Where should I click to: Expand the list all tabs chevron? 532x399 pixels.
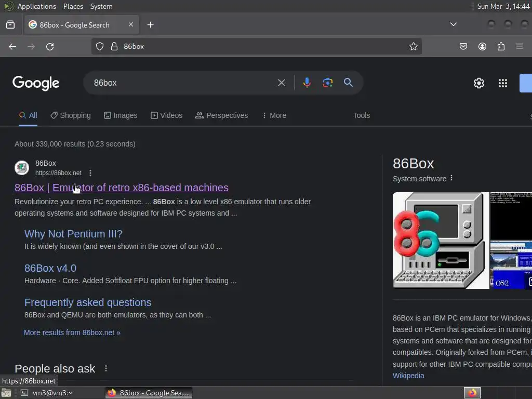pyautogui.click(x=453, y=24)
